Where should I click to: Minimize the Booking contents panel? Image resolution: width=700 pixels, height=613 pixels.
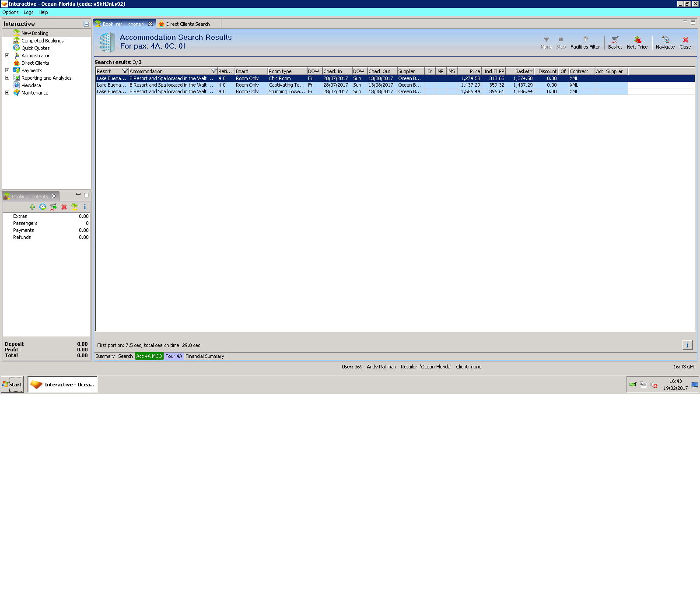78,195
